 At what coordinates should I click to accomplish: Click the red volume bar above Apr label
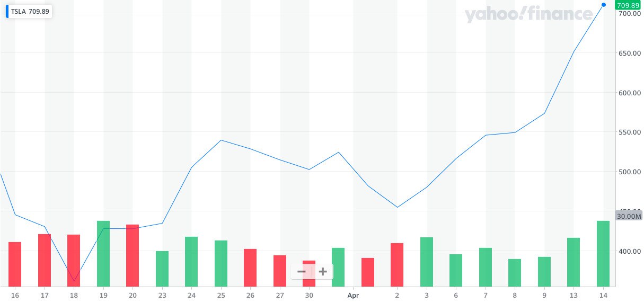tap(368, 272)
